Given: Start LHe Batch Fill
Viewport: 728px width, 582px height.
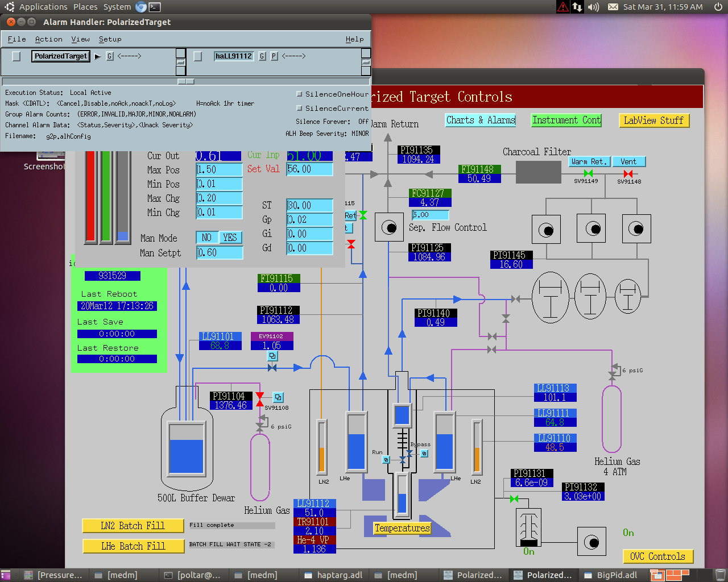Looking at the screenshot, I should click(x=133, y=546).
